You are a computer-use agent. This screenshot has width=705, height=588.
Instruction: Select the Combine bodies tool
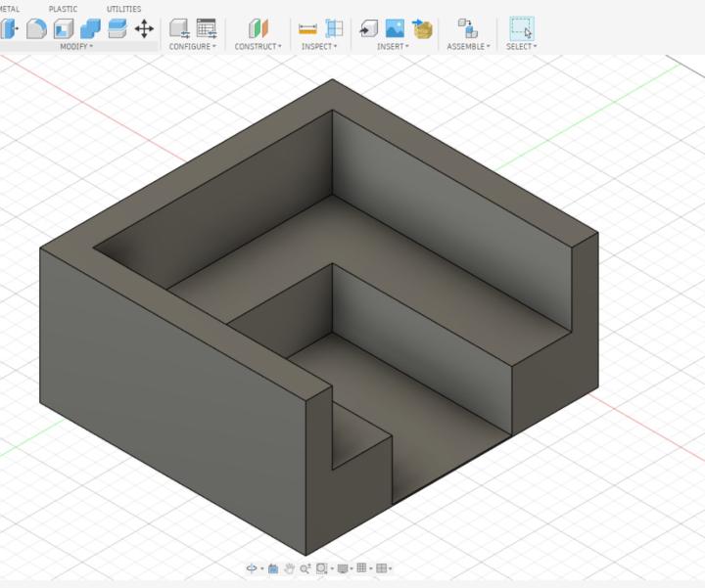90,28
